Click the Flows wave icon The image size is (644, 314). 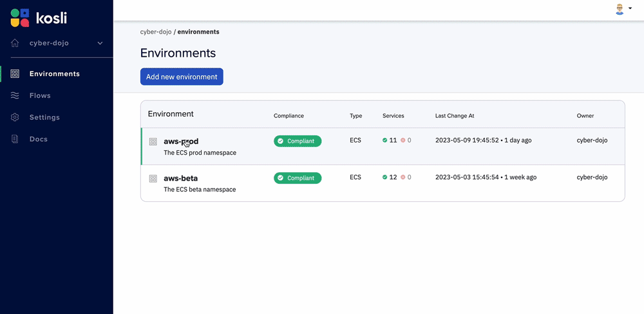[15, 96]
